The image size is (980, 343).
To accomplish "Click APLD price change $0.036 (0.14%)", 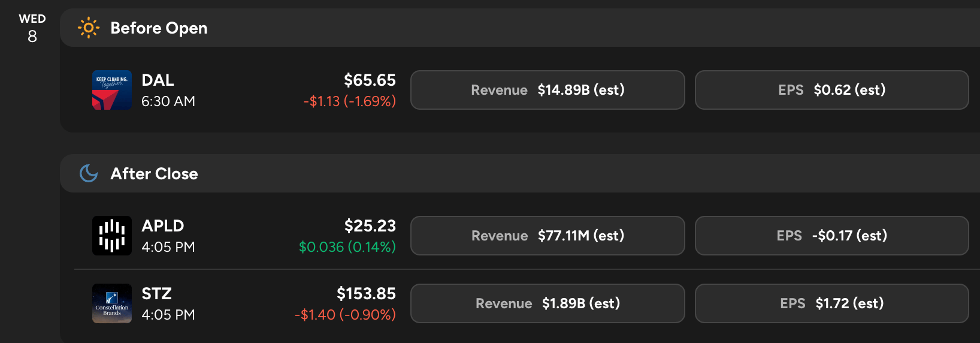I will point(347,247).
